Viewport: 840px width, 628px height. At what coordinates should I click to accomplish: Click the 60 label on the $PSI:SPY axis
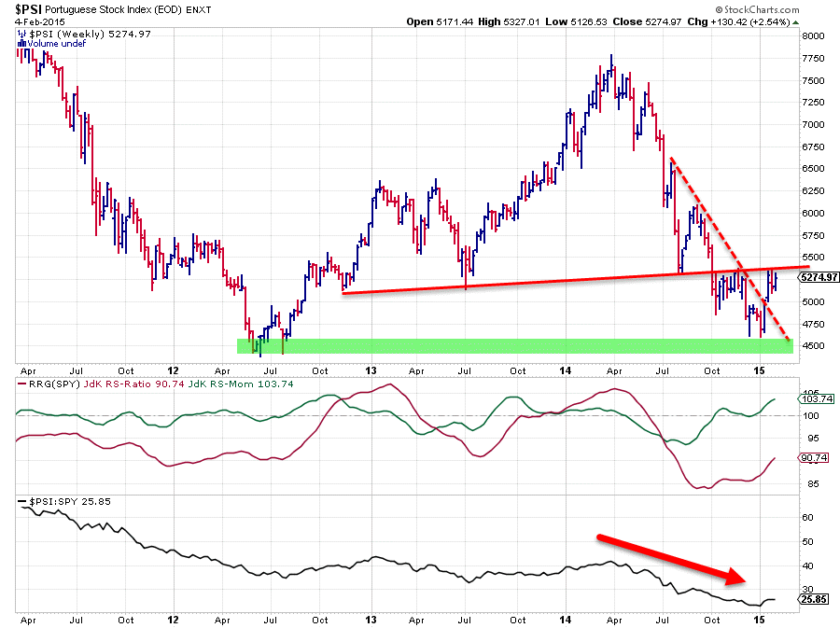pos(807,518)
